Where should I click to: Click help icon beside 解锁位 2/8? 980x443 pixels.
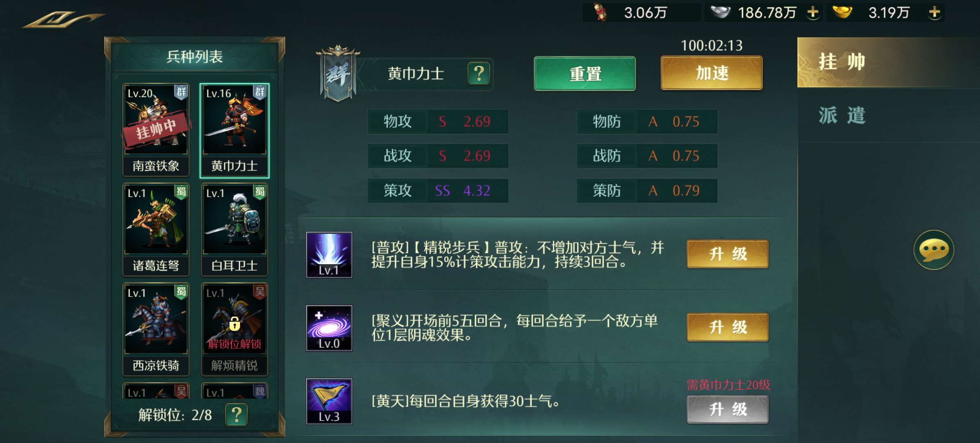tap(236, 415)
